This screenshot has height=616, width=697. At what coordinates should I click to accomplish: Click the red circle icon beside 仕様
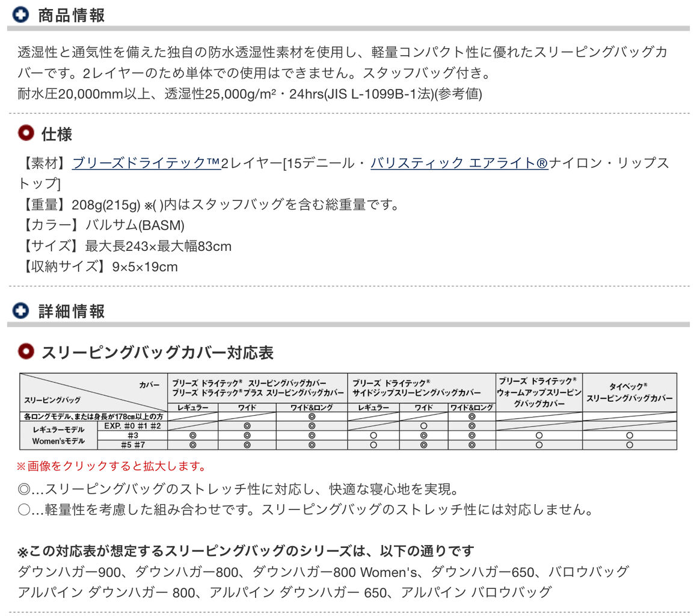(x=26, y=132)
